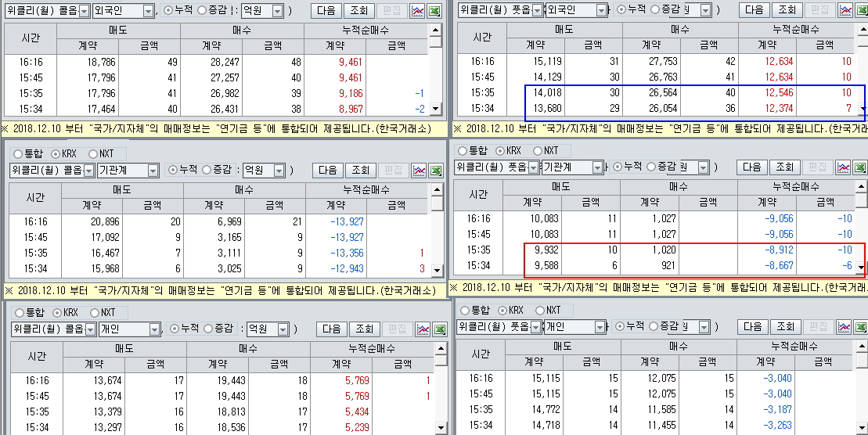Viewport: 868px width, 435px height.
Task: Select 증감 radio in foreign investor call panel
Action: tap(203, 11)
